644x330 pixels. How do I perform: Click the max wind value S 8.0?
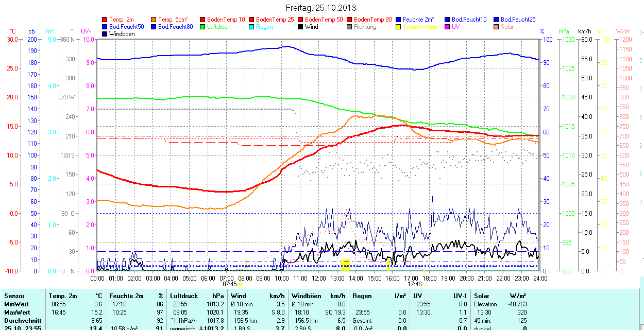[278, 312]
